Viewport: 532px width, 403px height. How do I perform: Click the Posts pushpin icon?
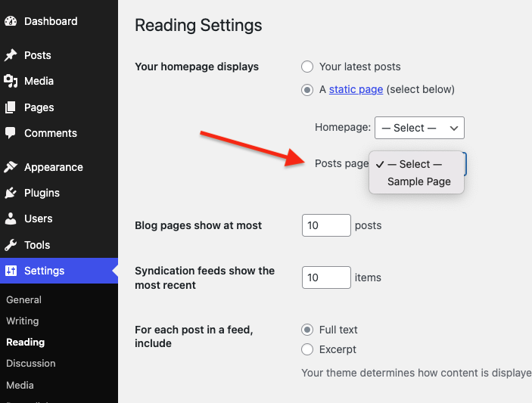[11, 55]
